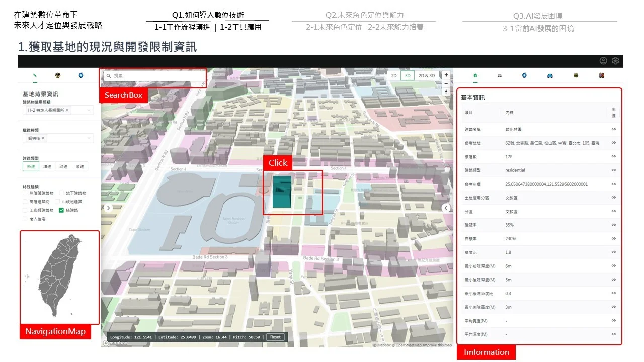Click the binoculars icon in the info panel header
644x362 pixels.
coord(500,75)
